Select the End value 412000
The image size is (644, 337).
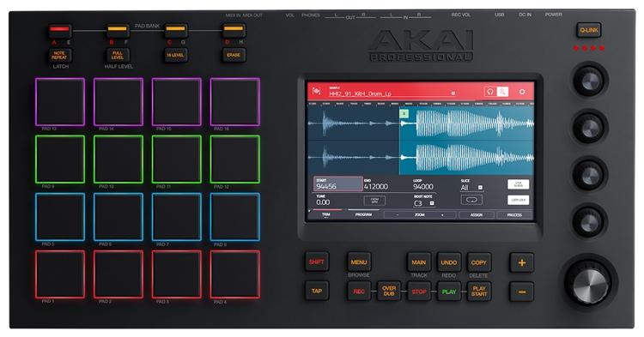click(376, 187)
